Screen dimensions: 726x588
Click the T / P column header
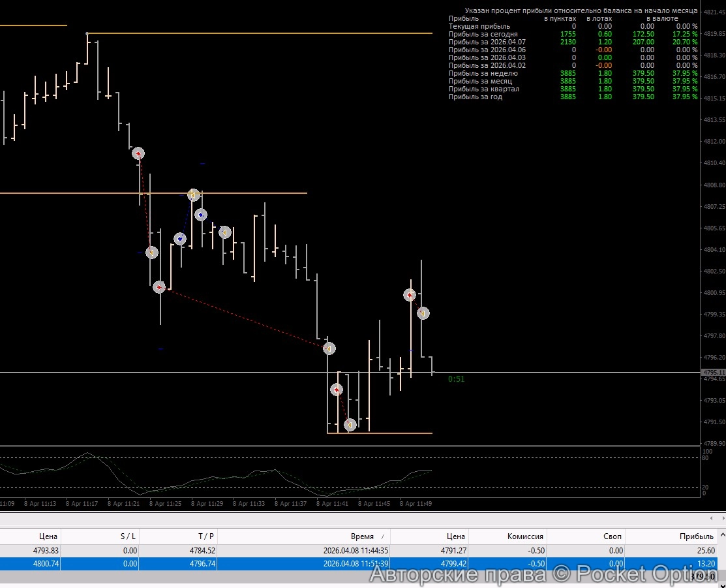point(206,536)
